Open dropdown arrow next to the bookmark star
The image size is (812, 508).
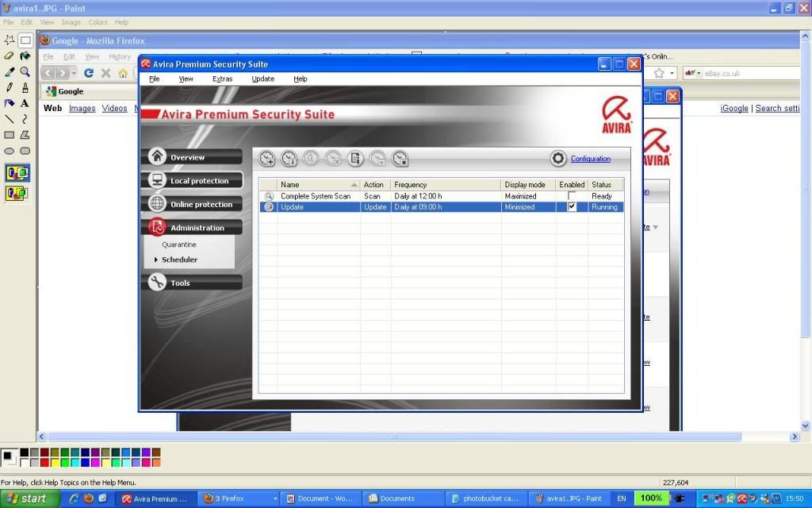pos(672,73)
